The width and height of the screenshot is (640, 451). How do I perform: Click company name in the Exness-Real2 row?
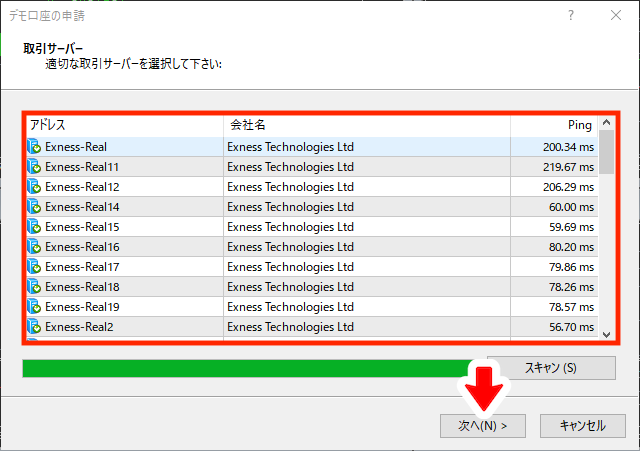[290, 327]
